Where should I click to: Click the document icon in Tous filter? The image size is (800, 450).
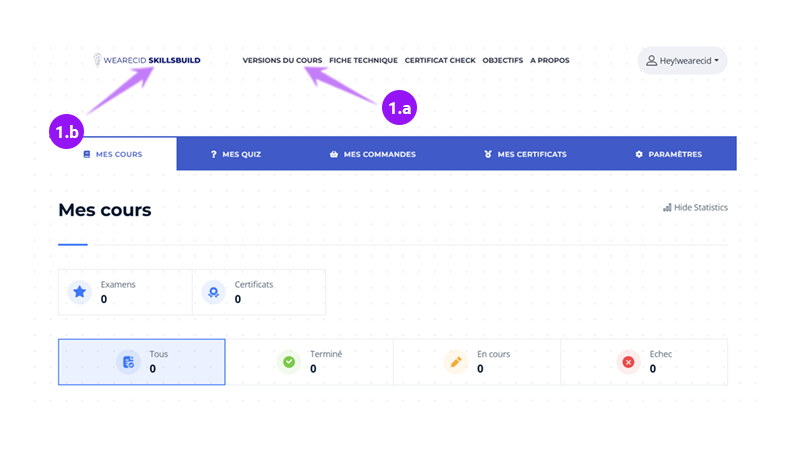tap(128, 362)
